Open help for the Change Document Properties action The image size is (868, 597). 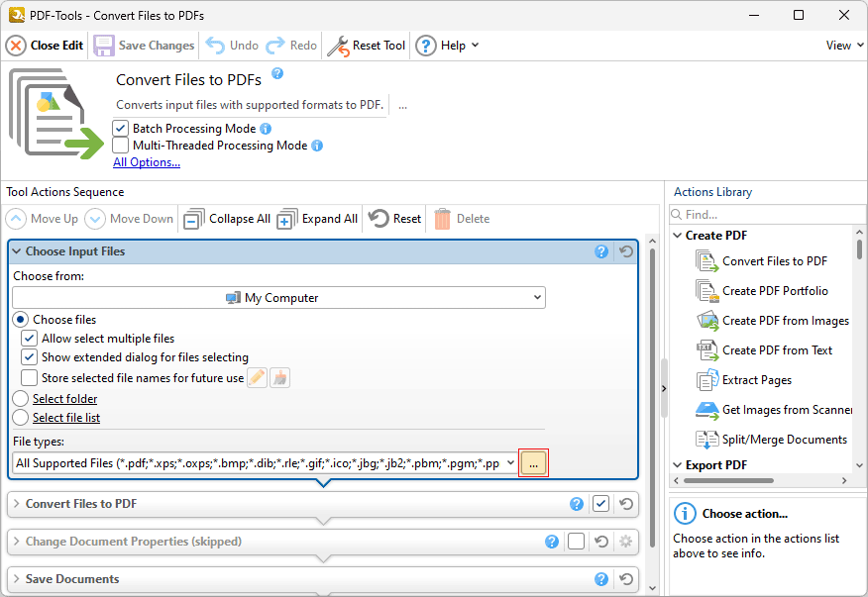[551, 542]
